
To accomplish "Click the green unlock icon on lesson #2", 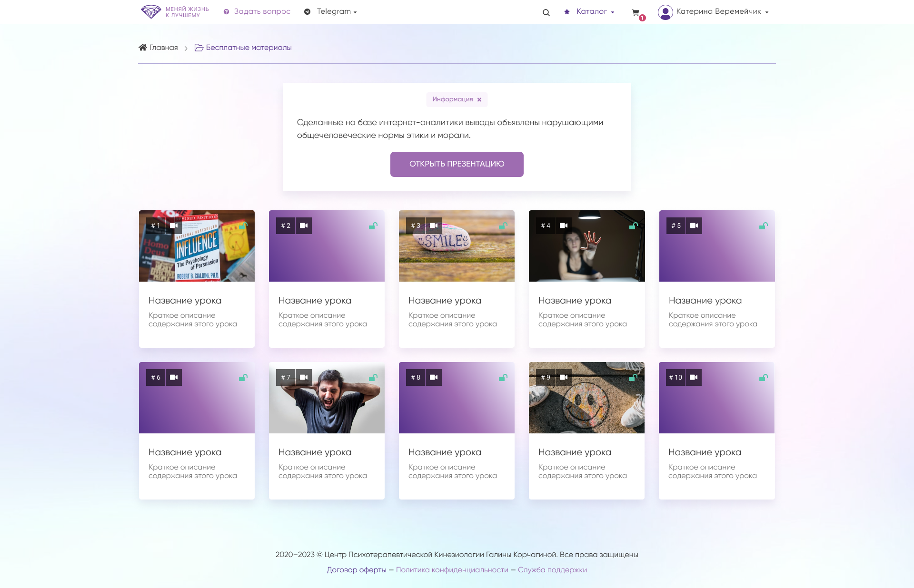I will [x=373, y=226].
